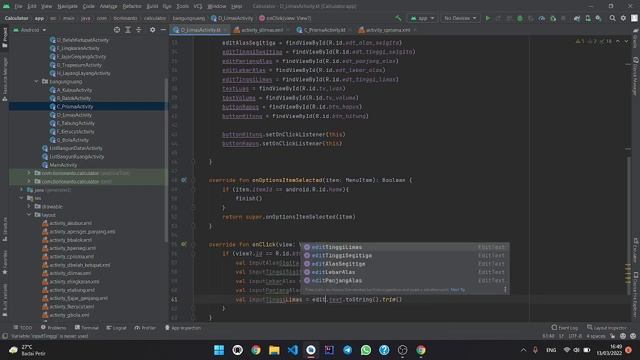640x360 pixels.
Task: Open the TODO tool window
Action: click(22, 328)
